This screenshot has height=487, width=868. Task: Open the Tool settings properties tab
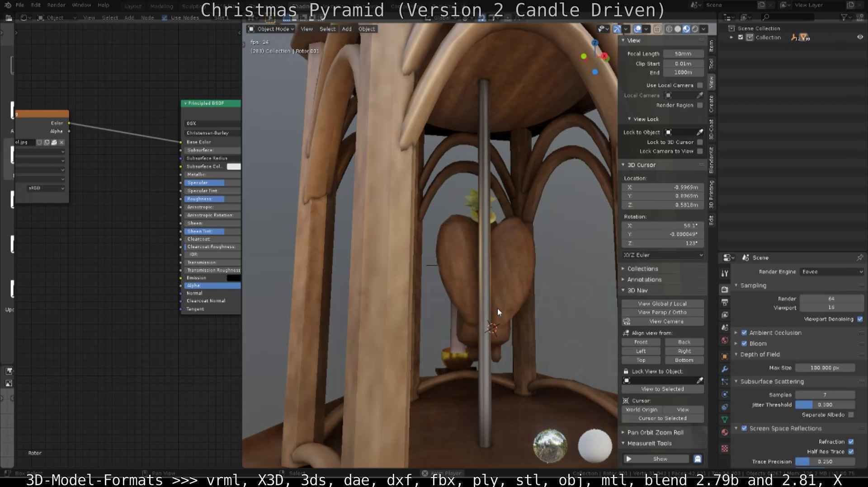725,273
